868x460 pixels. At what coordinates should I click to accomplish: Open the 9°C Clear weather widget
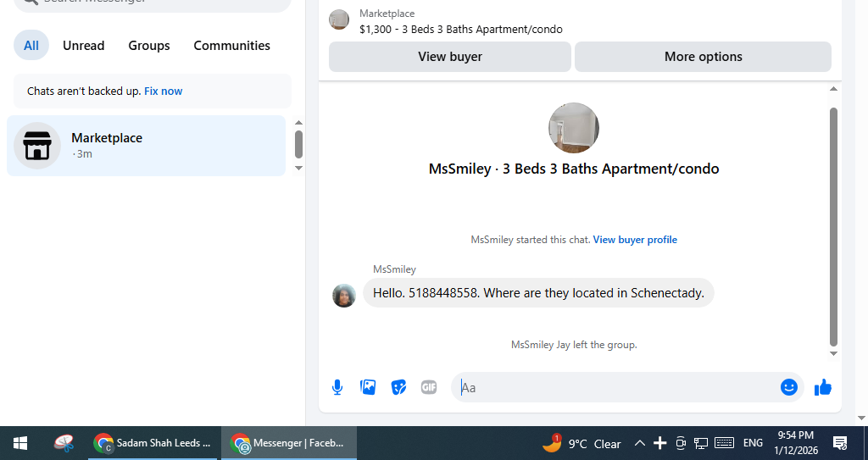[581, 443]
